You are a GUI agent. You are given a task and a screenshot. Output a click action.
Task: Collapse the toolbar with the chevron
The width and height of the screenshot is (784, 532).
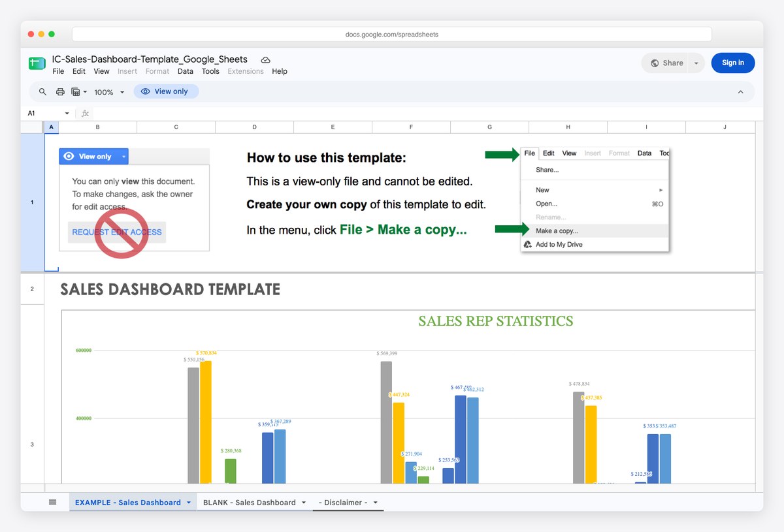click(x=740, y=92)
